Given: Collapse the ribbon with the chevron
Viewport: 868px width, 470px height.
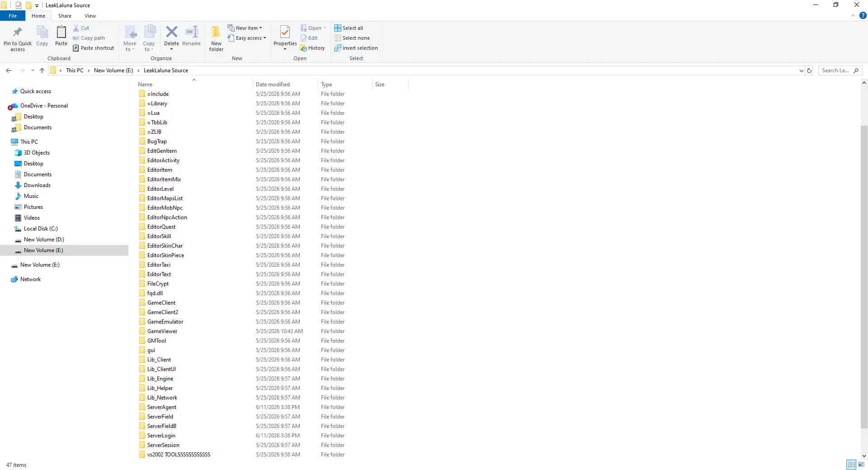Looking at the screenshot, I should [x=853, y=15].
